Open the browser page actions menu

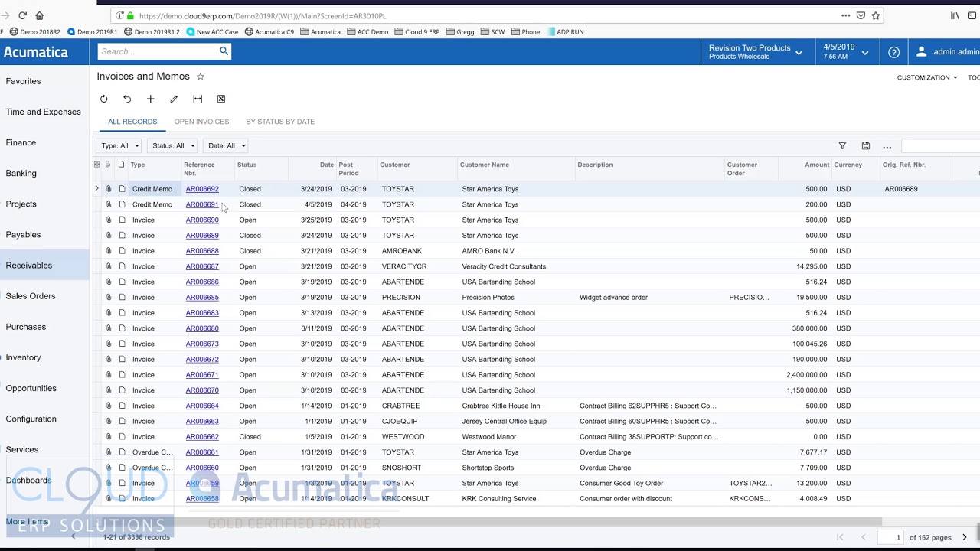coord(845,15)
